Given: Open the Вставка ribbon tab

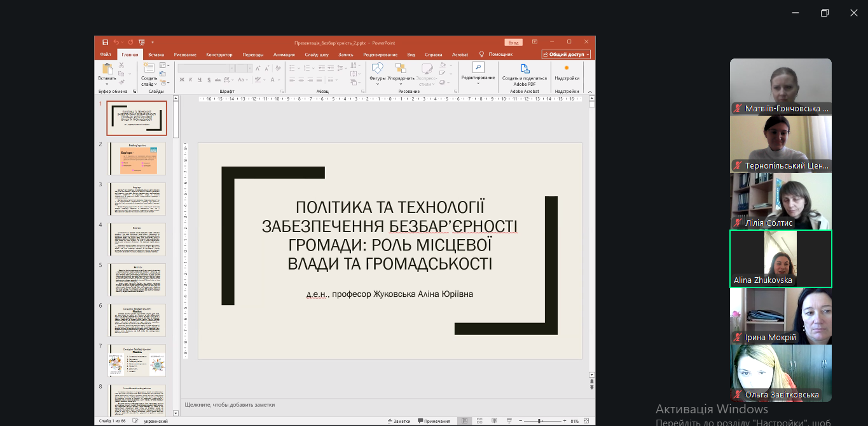Looking at the screenshot, I should coord(156,55).
